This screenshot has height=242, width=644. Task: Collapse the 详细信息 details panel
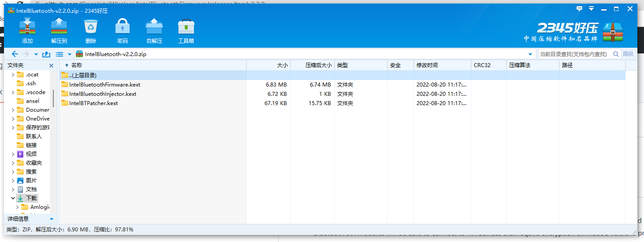point(51,219)
